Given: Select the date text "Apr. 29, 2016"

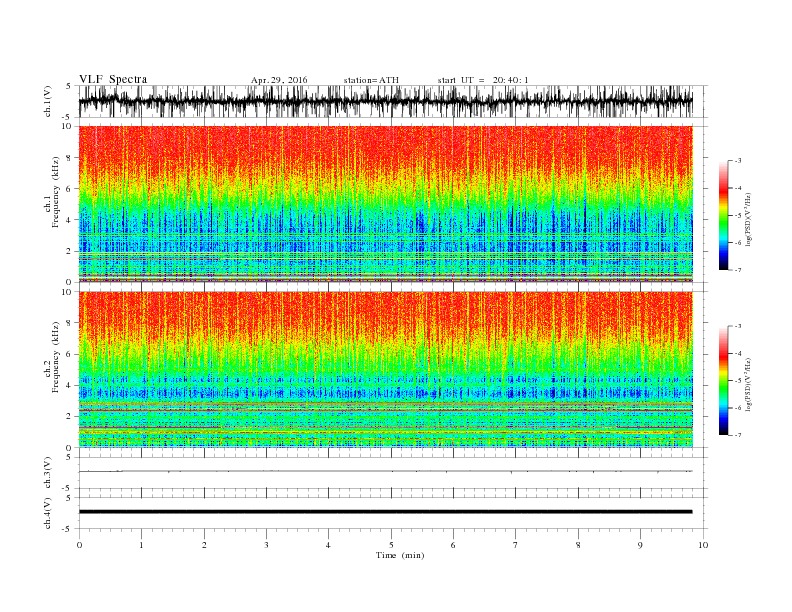Looking at the screenshot, I should pyautogui.click(x=279, y=80).
